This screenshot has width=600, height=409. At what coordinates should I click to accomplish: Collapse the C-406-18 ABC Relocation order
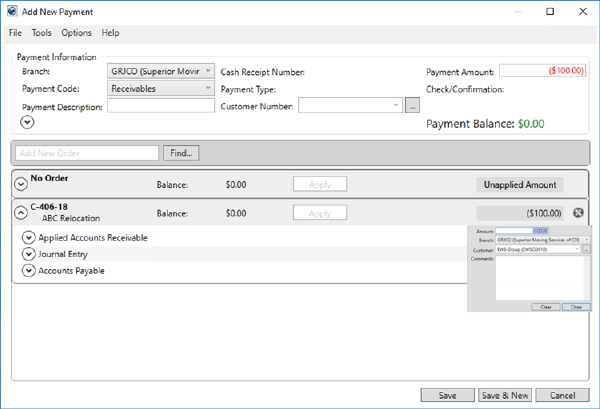point(21,213)
